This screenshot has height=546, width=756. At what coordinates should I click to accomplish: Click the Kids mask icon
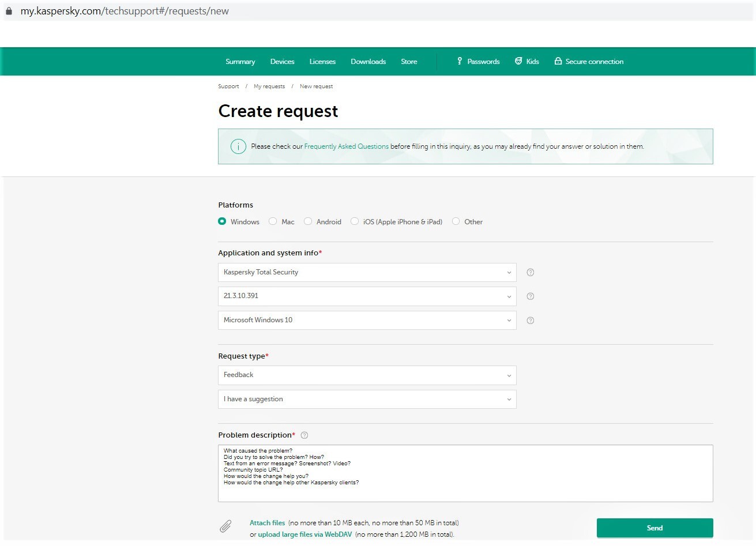point(518,61)
